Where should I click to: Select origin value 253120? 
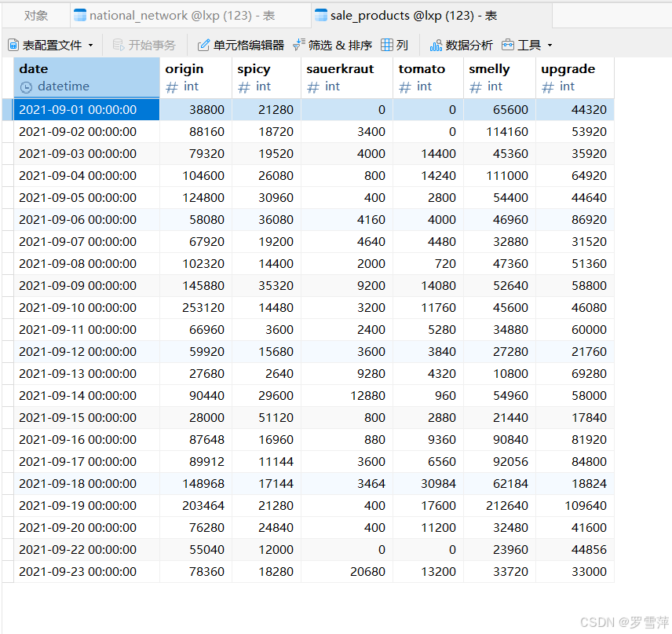195,307
